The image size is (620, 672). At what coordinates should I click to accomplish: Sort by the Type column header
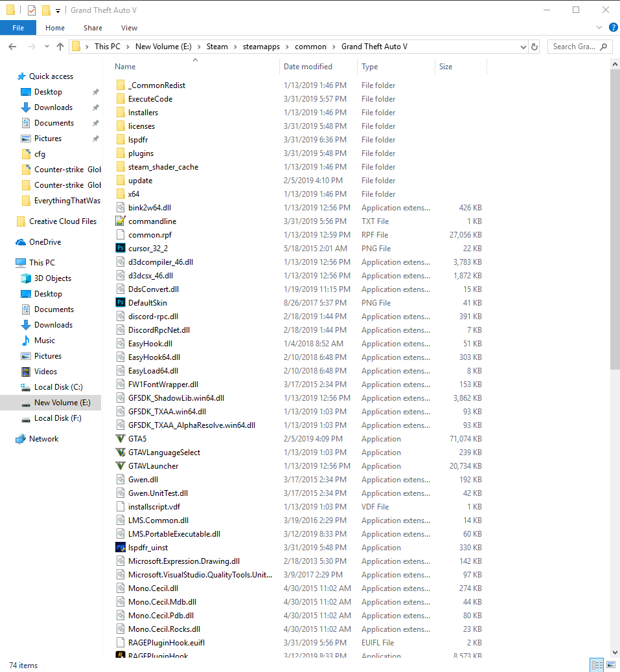369,67
